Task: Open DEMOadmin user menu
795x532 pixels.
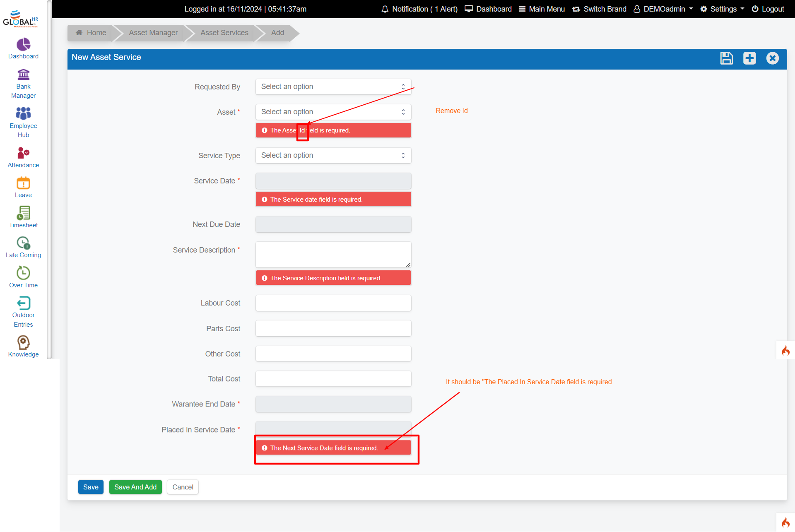Action: tap(663, 9)
